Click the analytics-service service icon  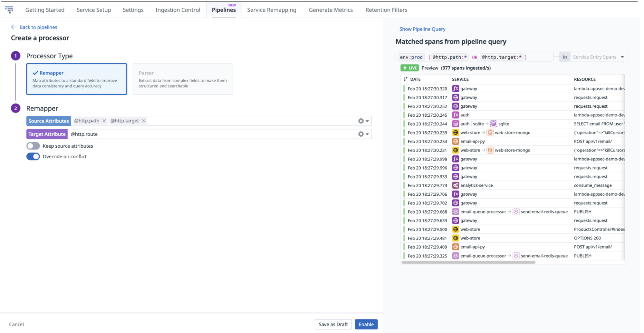point(455,185)
